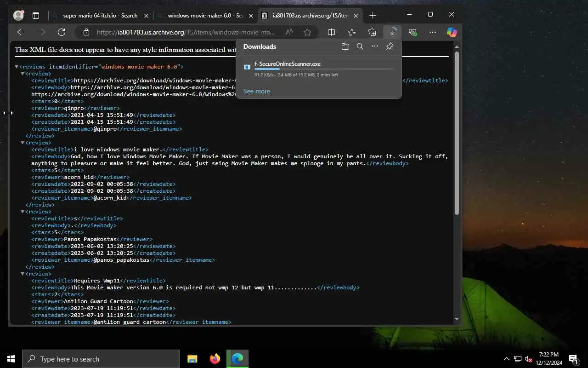The height and width of the screenshot is (368, 588).
Task: Click reviewer name Panos Papakostas
Action: click(90, 239)
